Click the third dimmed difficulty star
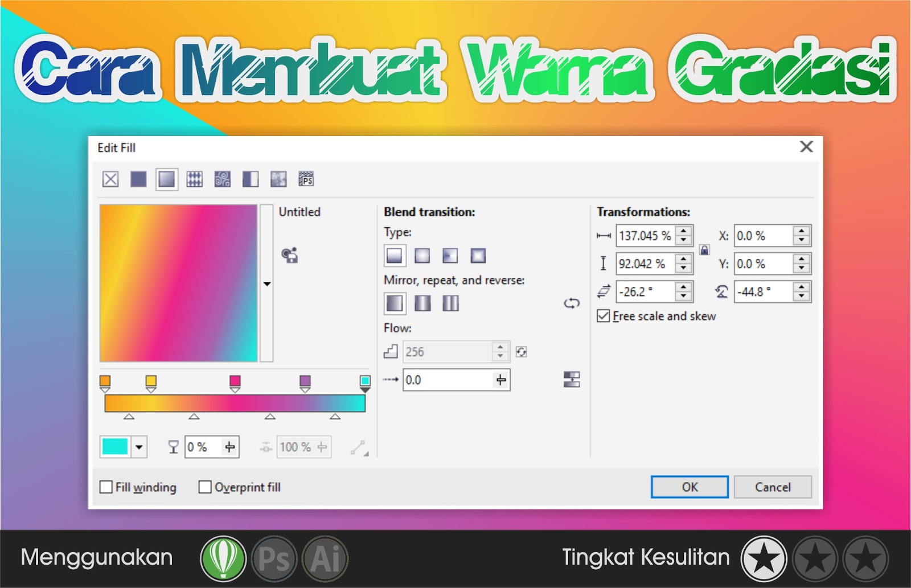This screenshot has width=911, height=588. point(865,559)
